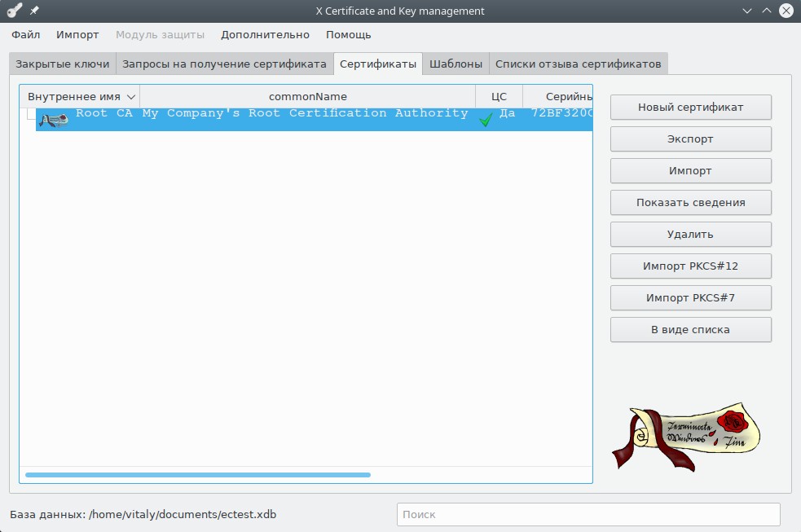Open the Дополнительно menu
This screenshot has height=532, width=801.
pyautogui.click(x=265, y=35)
